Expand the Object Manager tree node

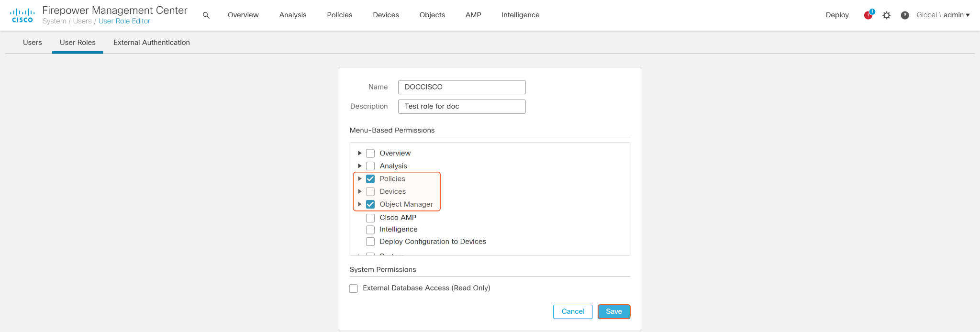[360, 204]
